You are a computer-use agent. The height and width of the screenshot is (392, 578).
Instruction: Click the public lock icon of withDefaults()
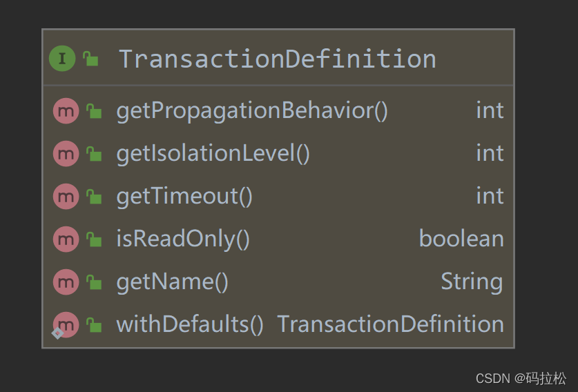click(x=94, y=325)
